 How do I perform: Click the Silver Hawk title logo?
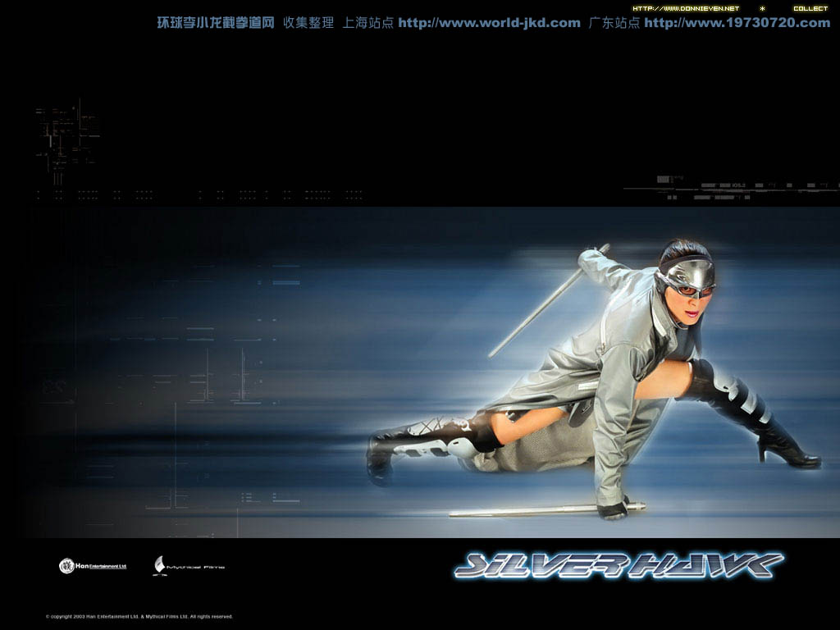[619, 566]
